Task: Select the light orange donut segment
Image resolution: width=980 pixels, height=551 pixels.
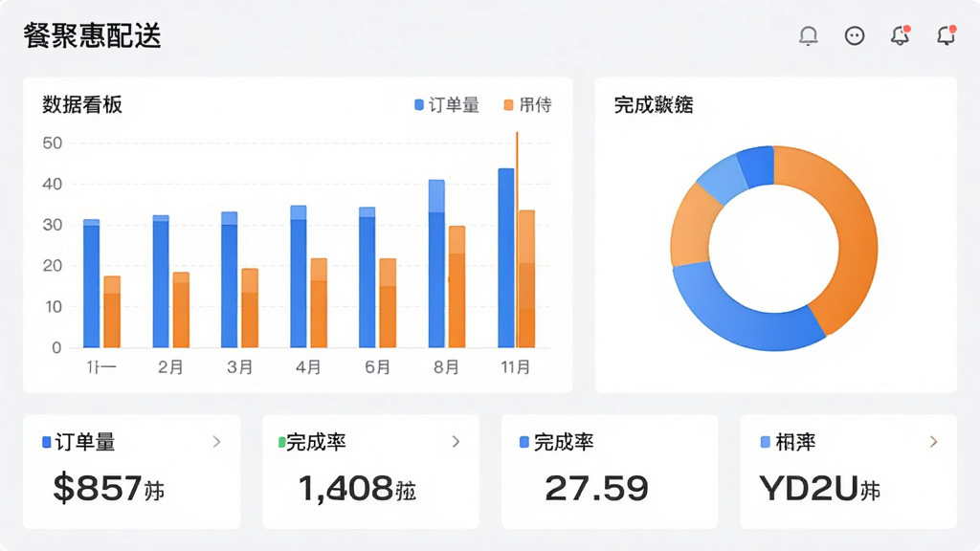Action: pos(691,228)
